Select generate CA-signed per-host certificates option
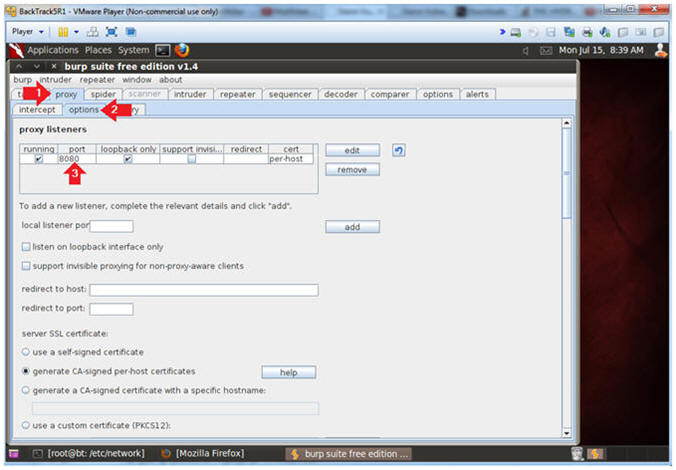Viewport: 676px width, 470px height. point(26,371)
